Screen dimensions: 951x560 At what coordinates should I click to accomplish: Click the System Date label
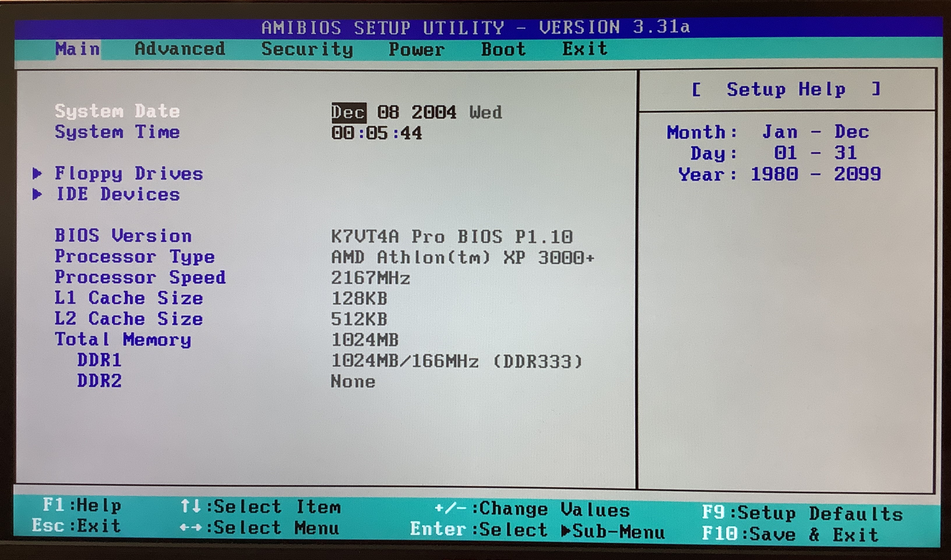pos(117,111)
